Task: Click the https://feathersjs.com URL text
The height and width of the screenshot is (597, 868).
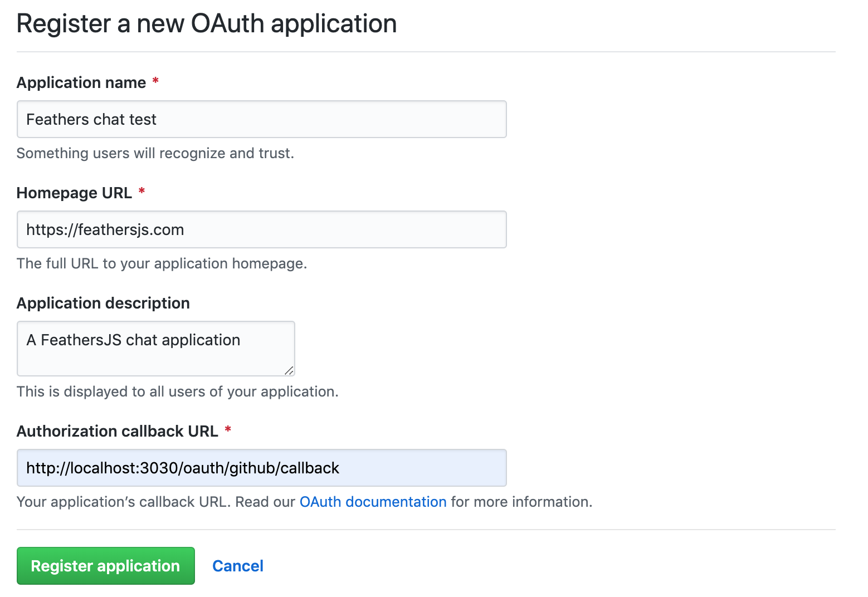Action: point(104,229)
